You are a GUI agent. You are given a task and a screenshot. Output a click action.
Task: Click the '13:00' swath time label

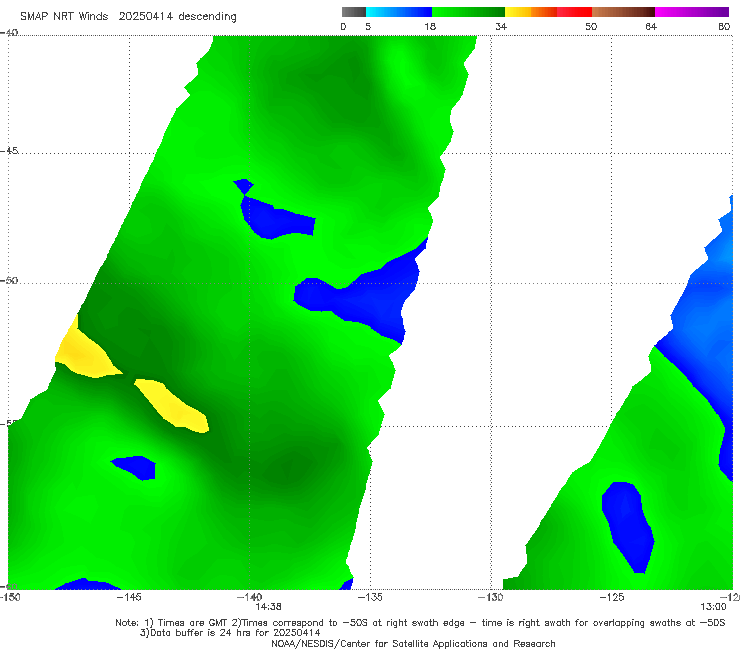coord(713,606)
